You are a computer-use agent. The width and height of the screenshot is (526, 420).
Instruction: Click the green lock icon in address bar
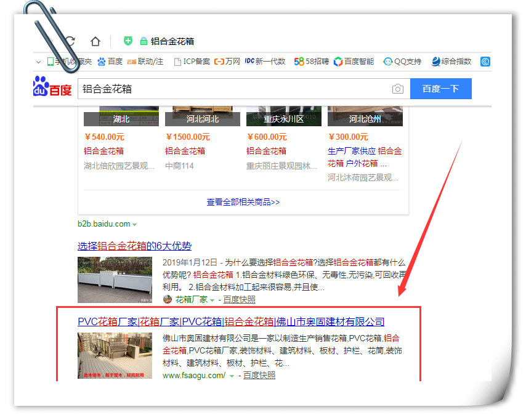coord(144,41)
